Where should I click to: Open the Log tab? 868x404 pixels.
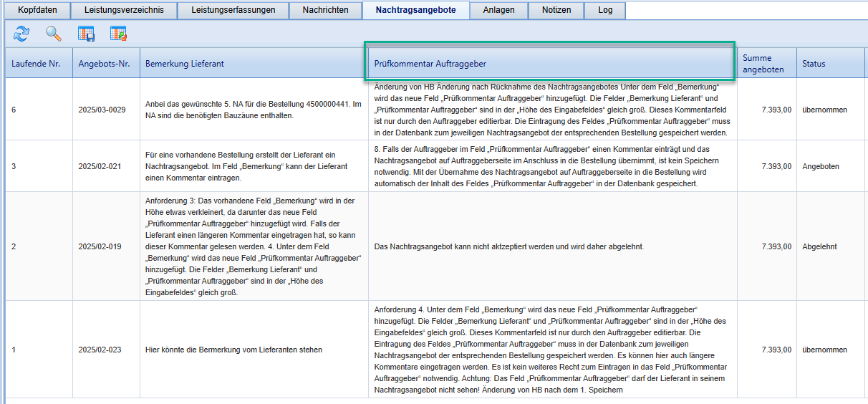(605, 10)
